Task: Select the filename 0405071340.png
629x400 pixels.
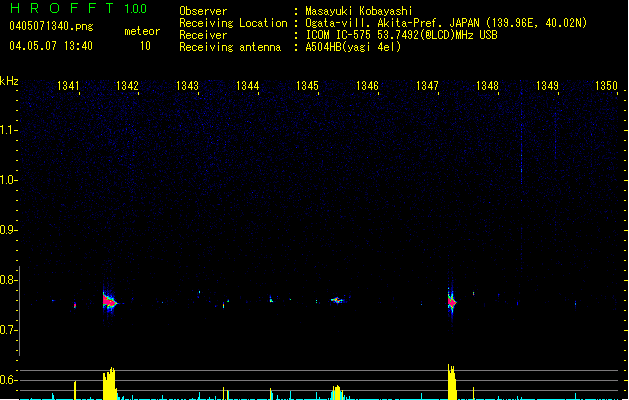Action: click(51, 26)
